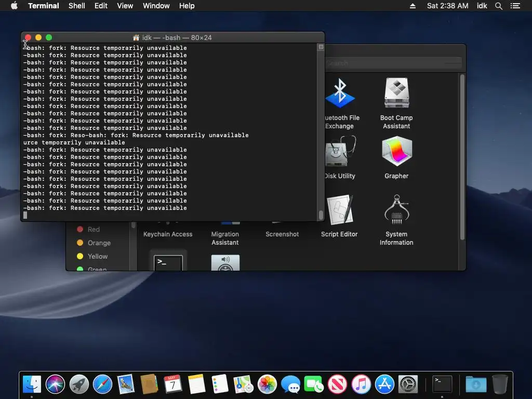Screen dimensions: 532x399
Task: Click the Finder window vertical scrollbar
Action: [x=462, y=157]
